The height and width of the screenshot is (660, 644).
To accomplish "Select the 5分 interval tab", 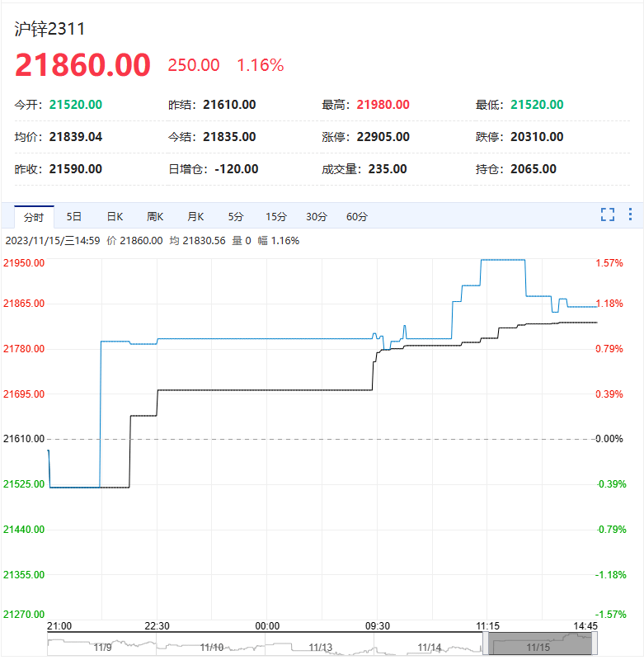I will pos(236,217).
